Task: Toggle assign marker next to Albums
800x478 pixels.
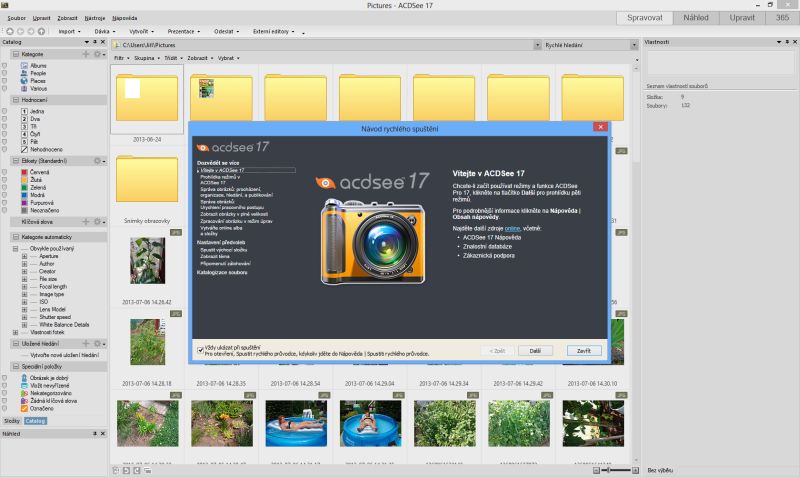Action: point(5,66)
